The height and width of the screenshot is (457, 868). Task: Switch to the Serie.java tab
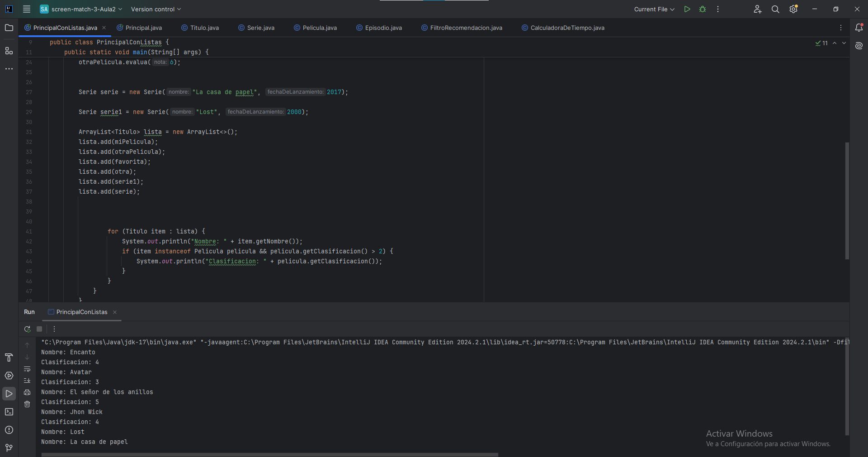256,28
